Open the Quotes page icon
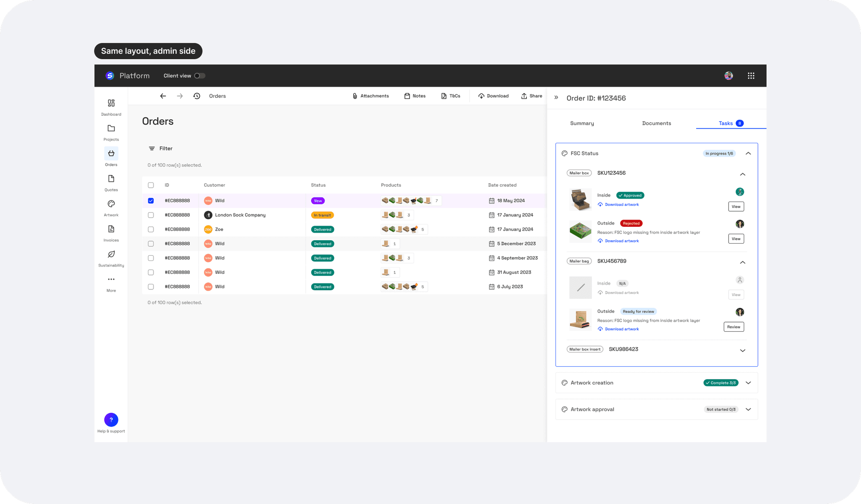This screenshot has width=861, height=504. click(x=111, y=179)
